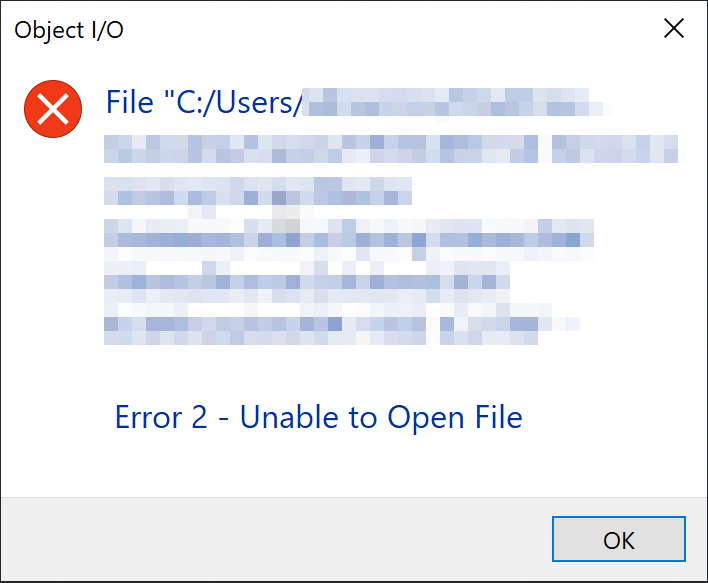
Task: Click the last blurred line above error text
Action: click(342, 323)
